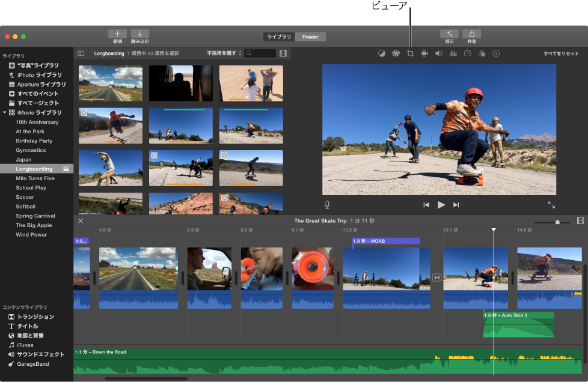Close the timeline project with X
Screen dimensions: 588x382
point(81,220)
